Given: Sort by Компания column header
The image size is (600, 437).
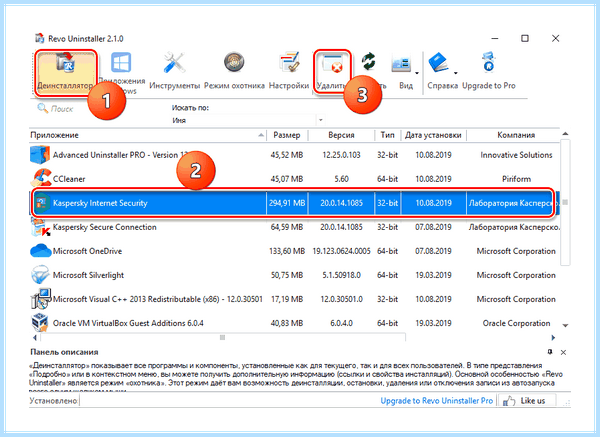Looking at the screenshot, I should [516, 135].
